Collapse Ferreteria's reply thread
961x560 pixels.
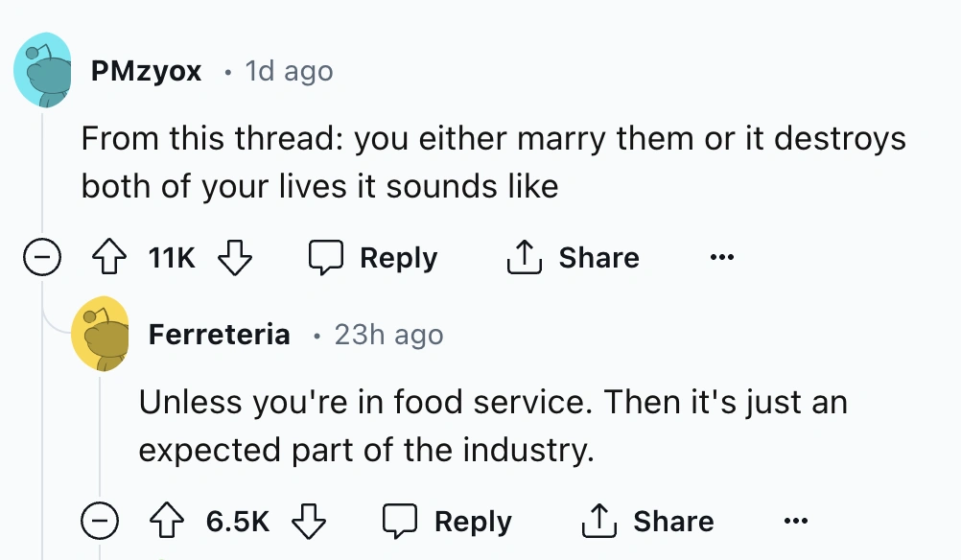pyautogui.click(x=99, y=522)
